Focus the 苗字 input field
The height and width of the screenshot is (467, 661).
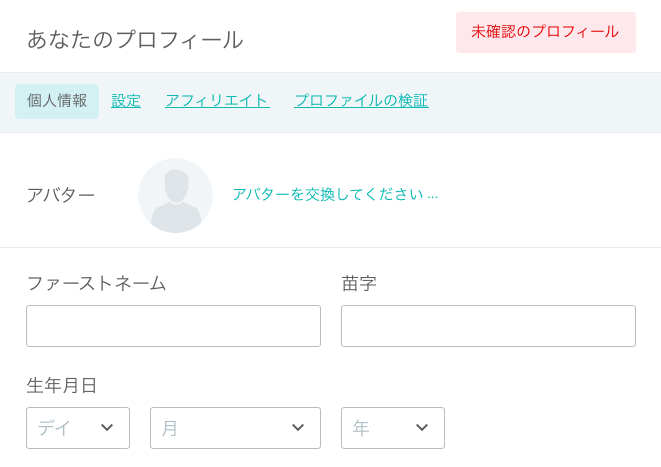click(488, 326)
